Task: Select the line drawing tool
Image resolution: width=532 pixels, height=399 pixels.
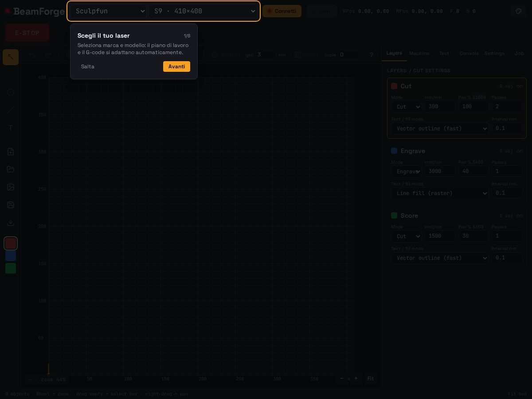Action: [x=11, y=110]
